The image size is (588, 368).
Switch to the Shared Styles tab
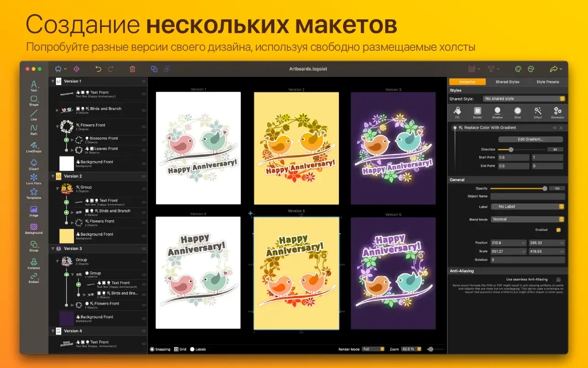(507, 82)
